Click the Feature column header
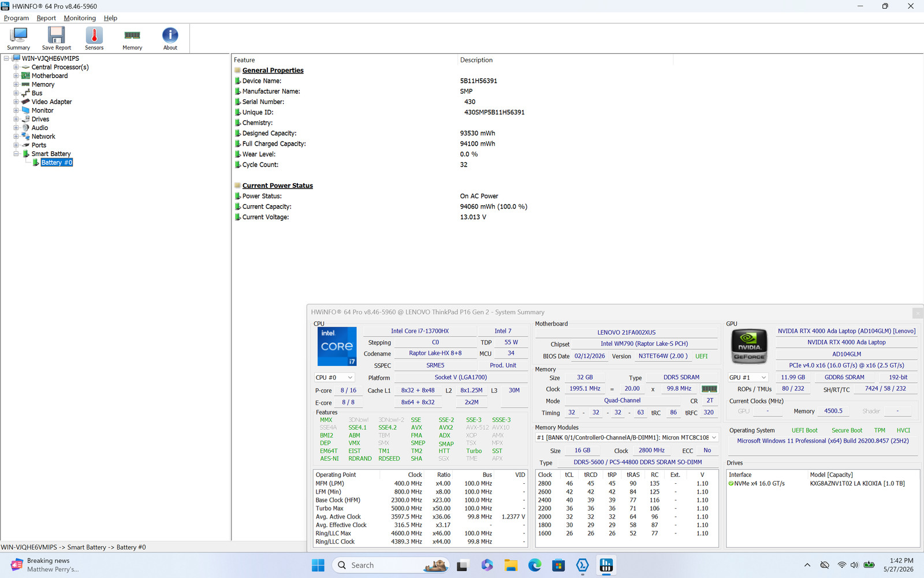Viewport: 924px width, 578px height. pyautogui.click(x=345, y=60)
